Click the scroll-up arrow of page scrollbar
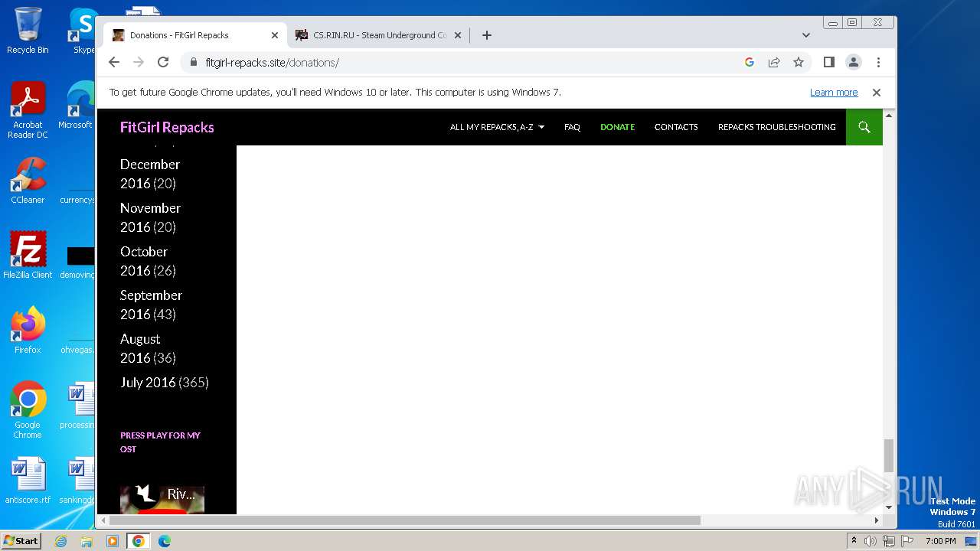980x551 pixels. [889, 116]
